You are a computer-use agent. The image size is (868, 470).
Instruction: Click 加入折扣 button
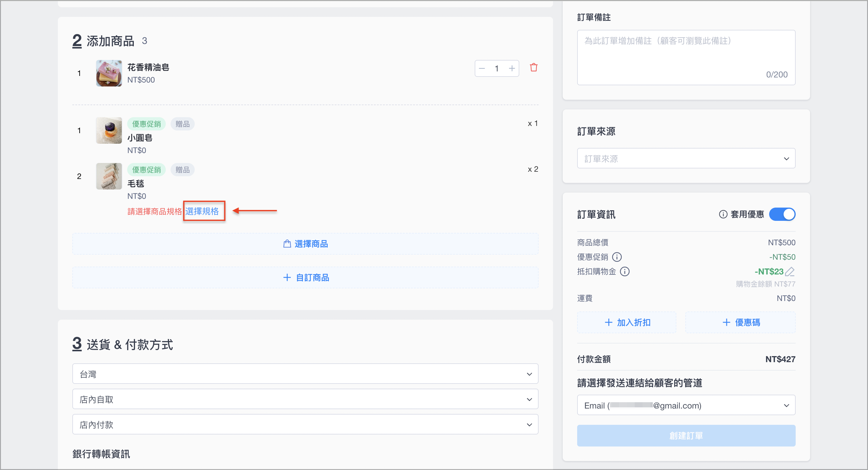pyautogui.click(x=626, y=322)
